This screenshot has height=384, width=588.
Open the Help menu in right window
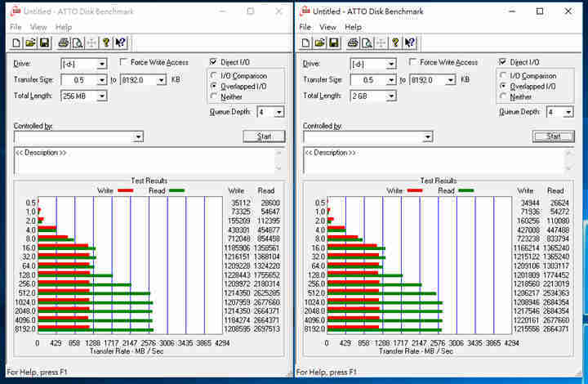tap(354, 27)
